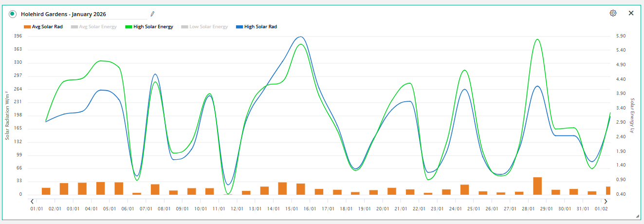Click the orange Avg Solar Rad swatch
644x224 pixels.
[27, 27]
